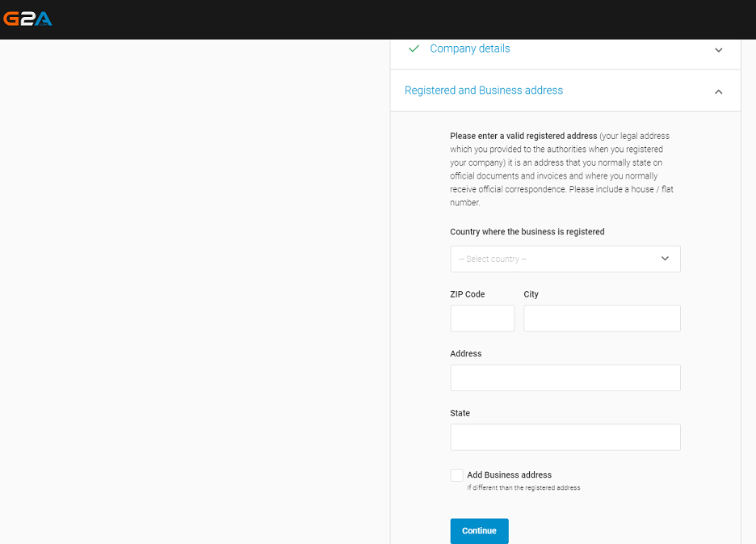Expand Company details using its chevron
The image size is (756, 544).
[719, 50]
